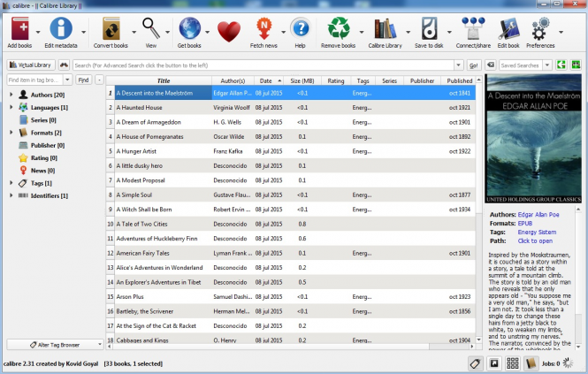Click the Click to open path link
Image resolution: width=588 pixels, height=374 pixels.
(x=535, y=240)
